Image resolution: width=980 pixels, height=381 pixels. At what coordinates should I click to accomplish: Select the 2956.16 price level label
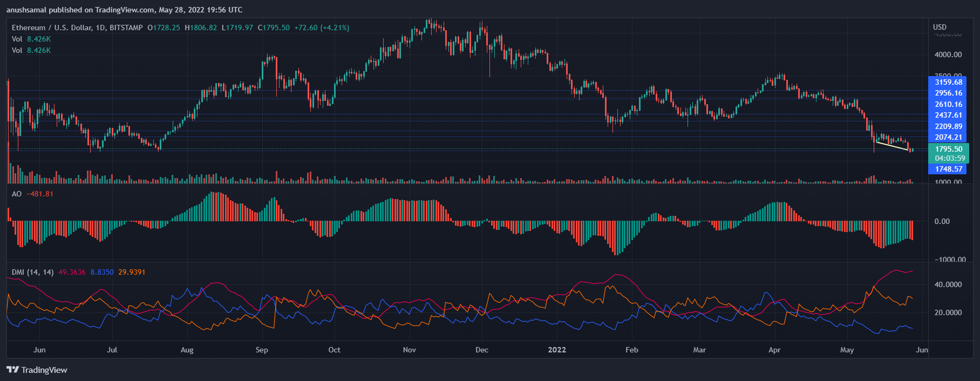(948, 93)
